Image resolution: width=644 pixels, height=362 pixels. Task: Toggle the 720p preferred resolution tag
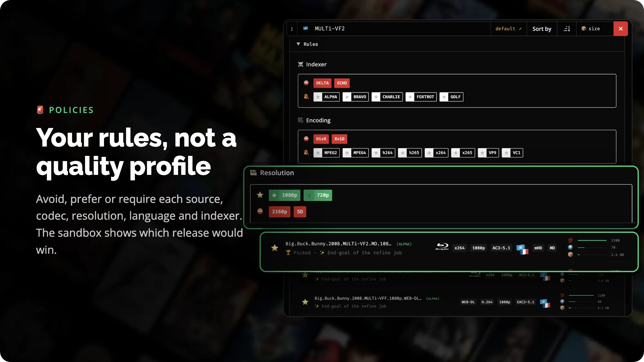coord(318,195)
